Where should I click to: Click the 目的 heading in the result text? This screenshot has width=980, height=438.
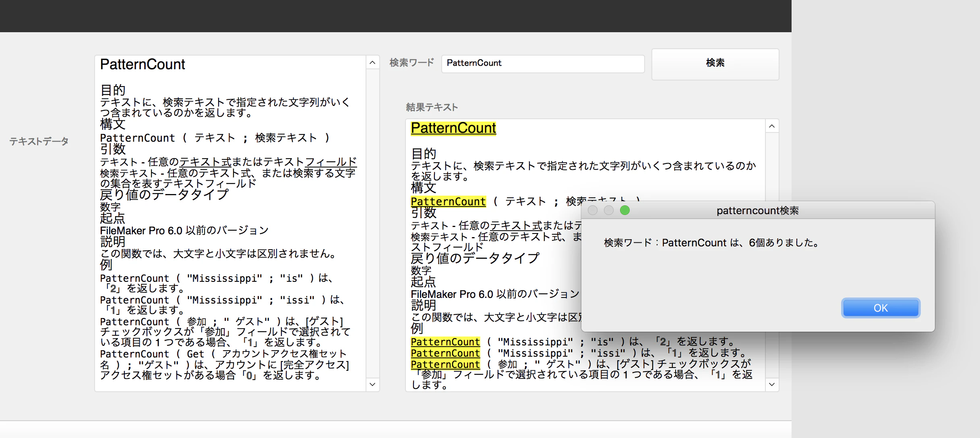424,154
